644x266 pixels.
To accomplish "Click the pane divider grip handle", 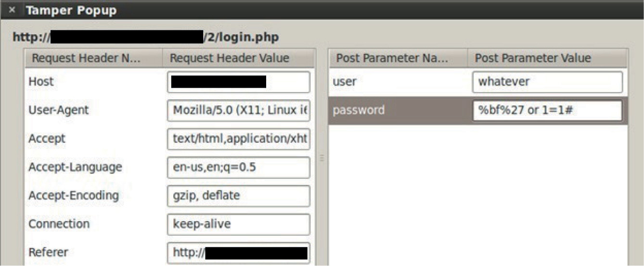I will point(322,158).
